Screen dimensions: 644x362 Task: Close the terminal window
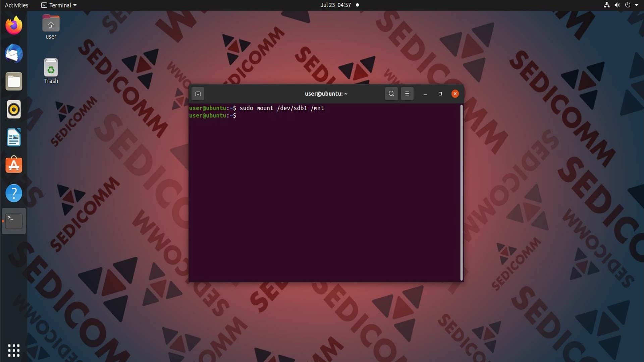(x=455, y=94)
